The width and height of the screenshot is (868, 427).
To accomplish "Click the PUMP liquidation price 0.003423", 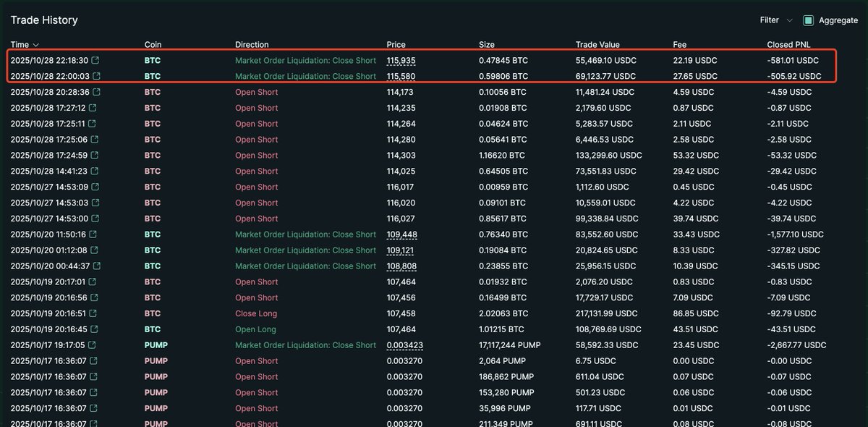I will pyautogui.click(x=404, y=345).
